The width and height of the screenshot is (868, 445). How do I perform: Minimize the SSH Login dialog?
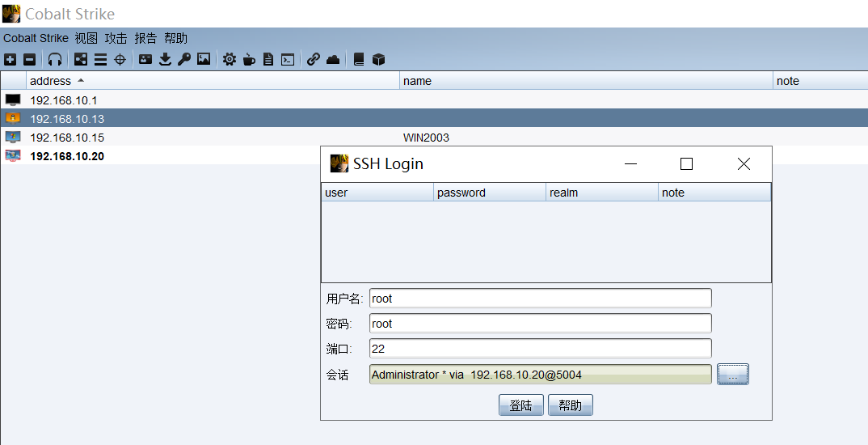click(630, 163)
